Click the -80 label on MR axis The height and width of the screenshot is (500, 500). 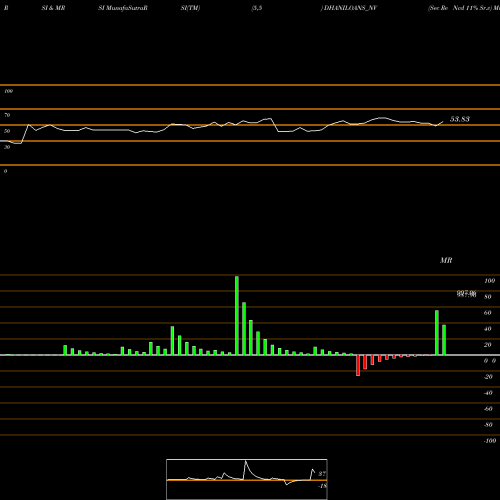[x=488, y=425]
